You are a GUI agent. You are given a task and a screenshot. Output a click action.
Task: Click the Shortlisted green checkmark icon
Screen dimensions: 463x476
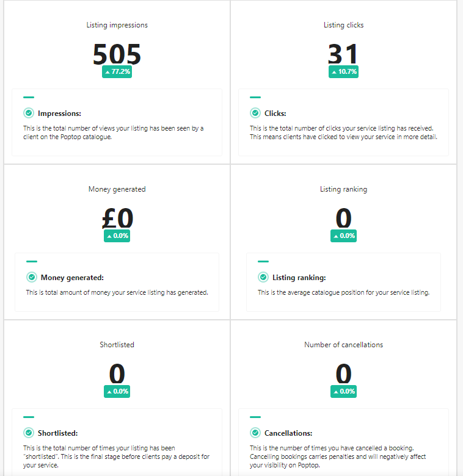29,433
